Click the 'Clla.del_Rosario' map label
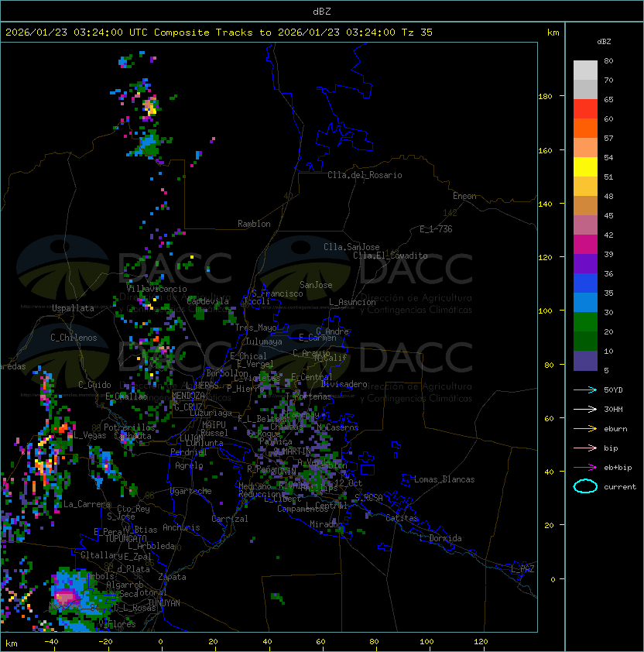The image size is (644, 652). (x=365, y=175)
